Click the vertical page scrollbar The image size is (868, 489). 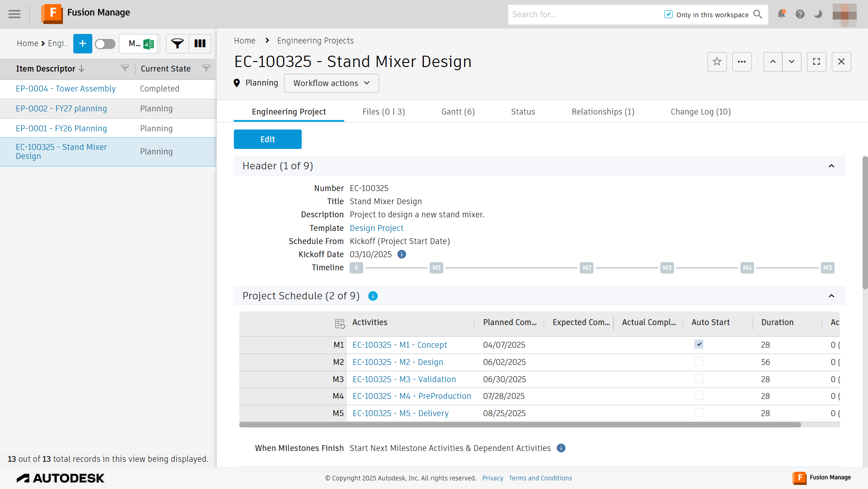(865, 223)
